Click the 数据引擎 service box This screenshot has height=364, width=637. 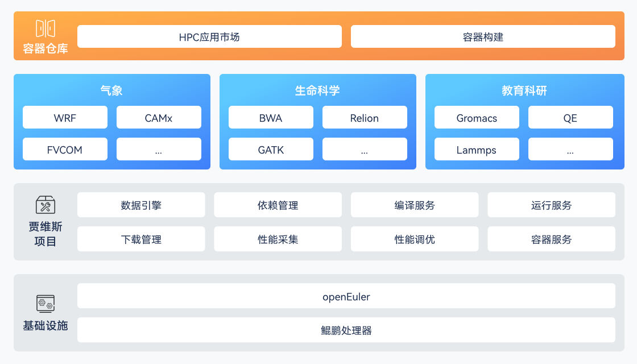(x=141, y=205)
